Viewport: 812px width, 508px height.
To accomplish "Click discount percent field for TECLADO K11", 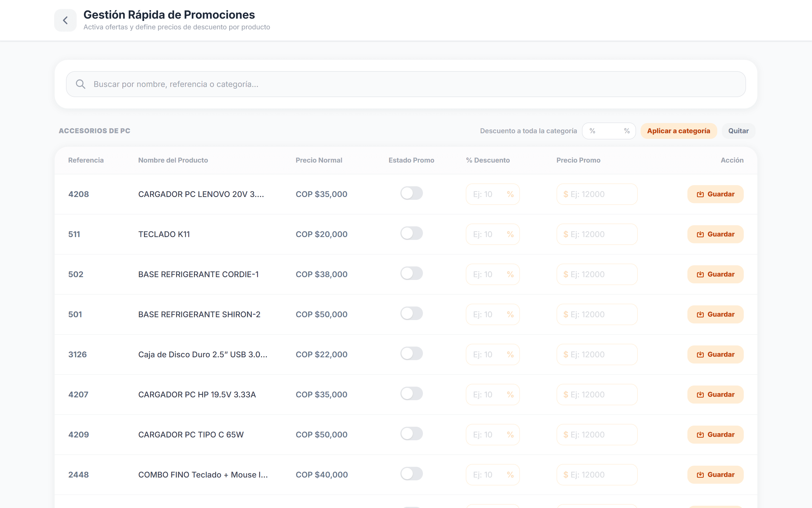I will pyautogui.click(x=493, y=234).
